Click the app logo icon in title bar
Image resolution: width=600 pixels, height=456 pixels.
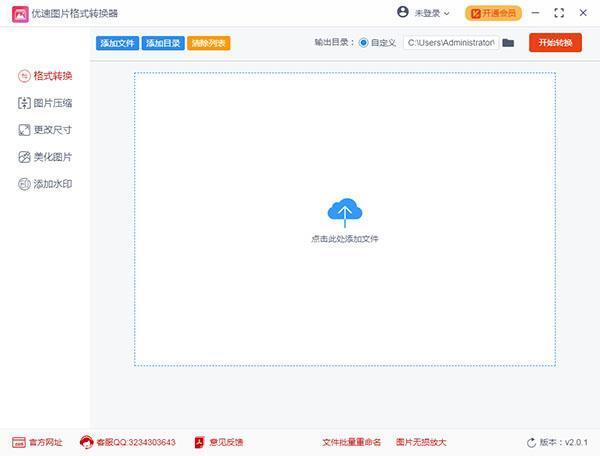pyautogui.click(x=20, y=14)
